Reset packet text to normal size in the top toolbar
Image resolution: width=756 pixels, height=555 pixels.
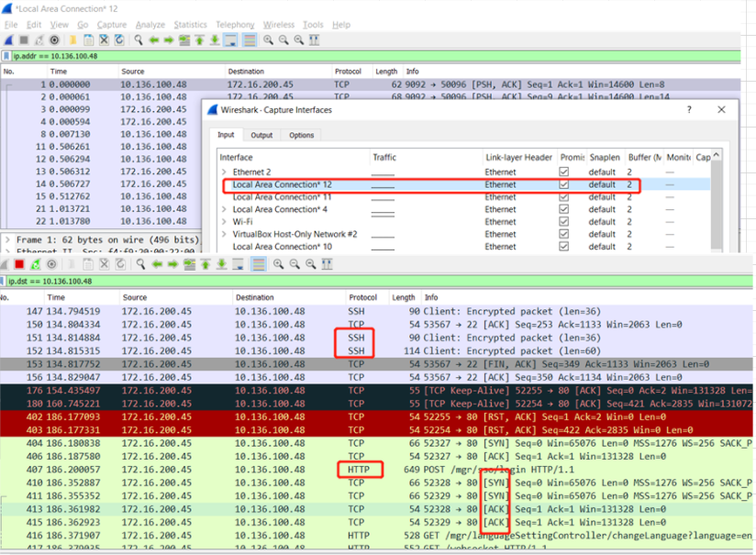point(299,40)
